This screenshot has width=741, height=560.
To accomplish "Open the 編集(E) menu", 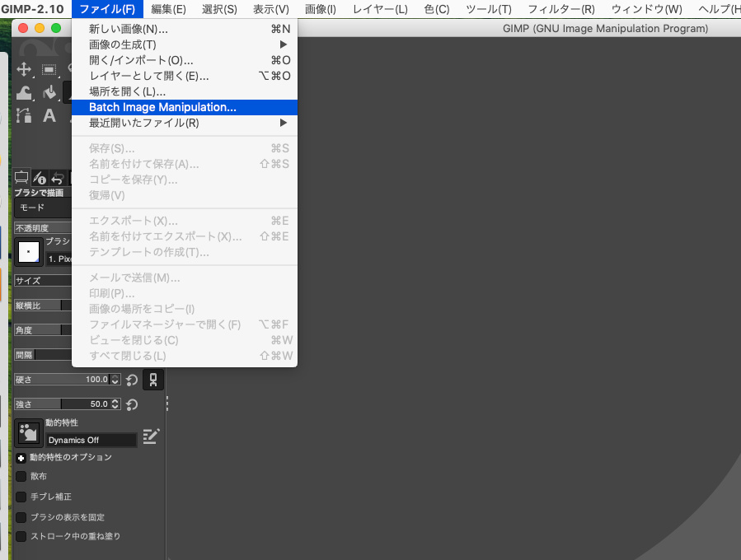I will pyautogui.click(x=168, y=9).
